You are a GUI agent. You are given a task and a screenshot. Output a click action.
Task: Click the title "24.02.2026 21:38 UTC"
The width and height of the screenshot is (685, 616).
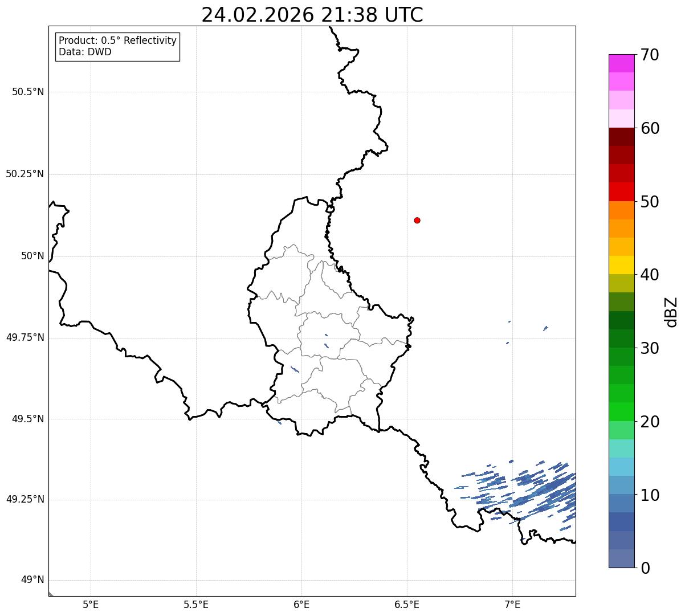312,15
